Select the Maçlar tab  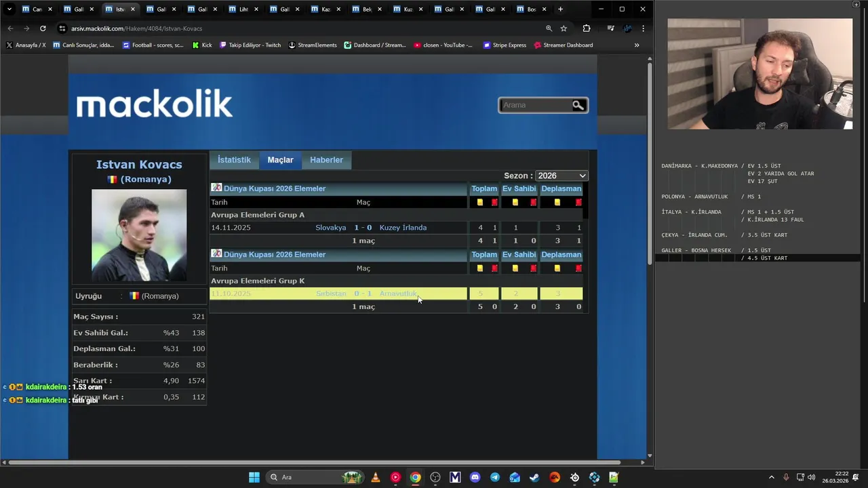click(x=280, y=160)
